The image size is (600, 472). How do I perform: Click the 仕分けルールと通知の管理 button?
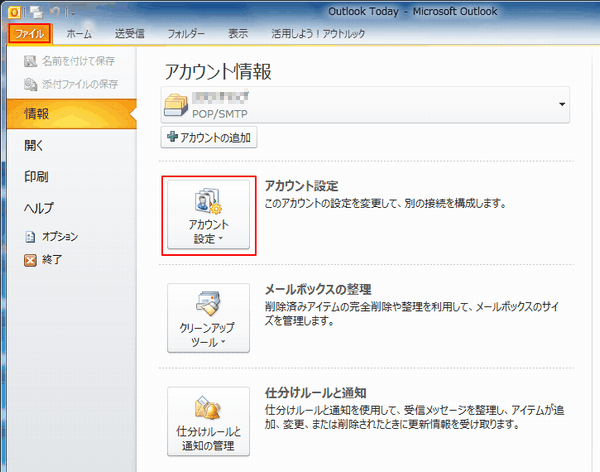point(209,421)
